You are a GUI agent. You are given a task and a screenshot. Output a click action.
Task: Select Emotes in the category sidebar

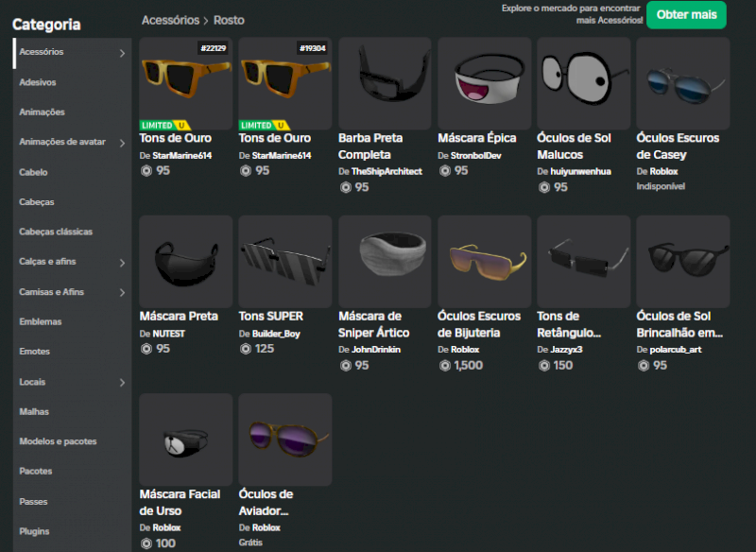[x=34, y=352]
